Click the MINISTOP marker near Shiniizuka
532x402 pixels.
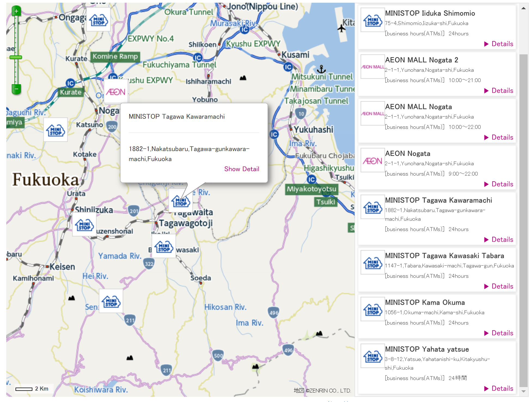[84, 225]
